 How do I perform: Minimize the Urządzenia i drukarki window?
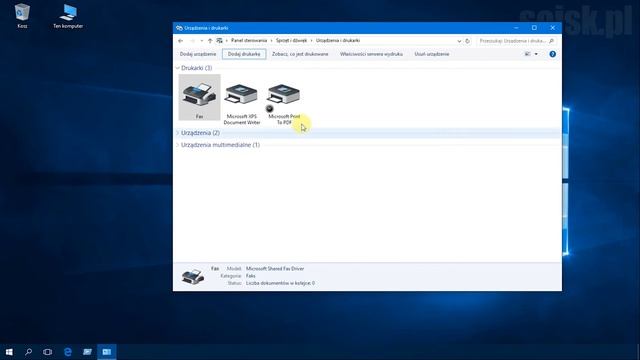point(516,28)
